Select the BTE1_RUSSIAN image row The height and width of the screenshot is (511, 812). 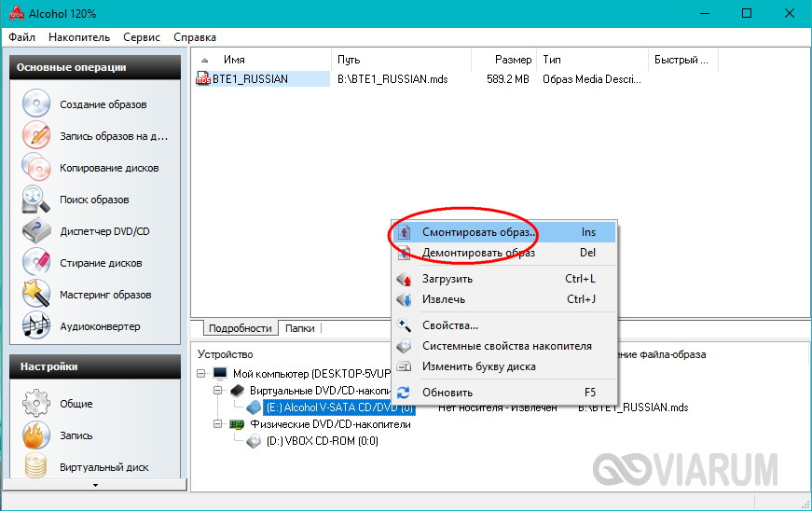pyautogui.click(x=263, y=78)
